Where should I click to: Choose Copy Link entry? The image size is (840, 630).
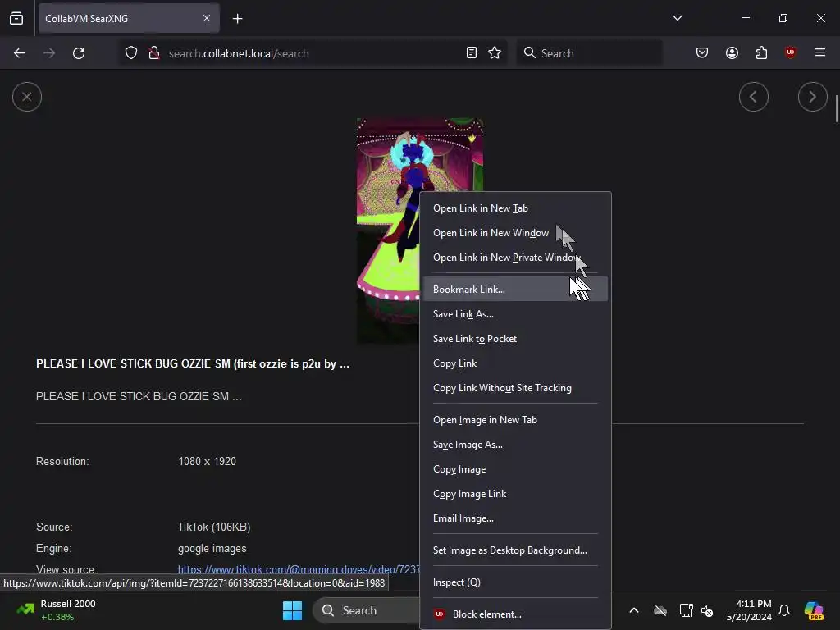[x=515, y=363]
